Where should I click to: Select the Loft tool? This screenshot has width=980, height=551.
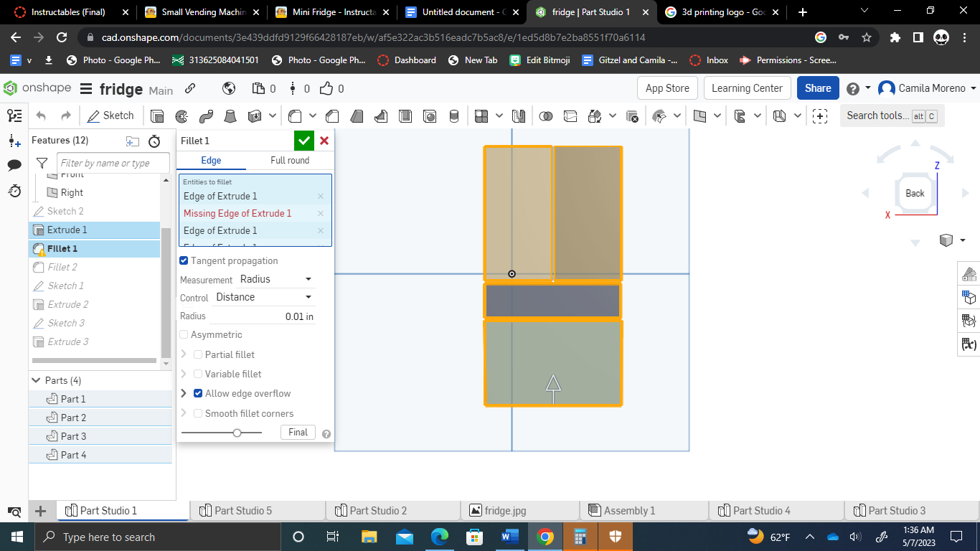pyautogui.click(x=231, y=115)
